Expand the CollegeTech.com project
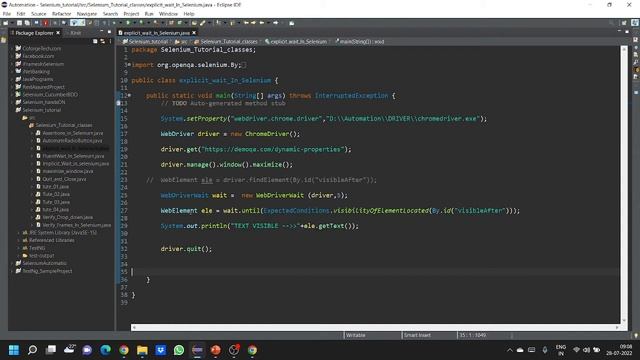640x360 pixels. 12,48
